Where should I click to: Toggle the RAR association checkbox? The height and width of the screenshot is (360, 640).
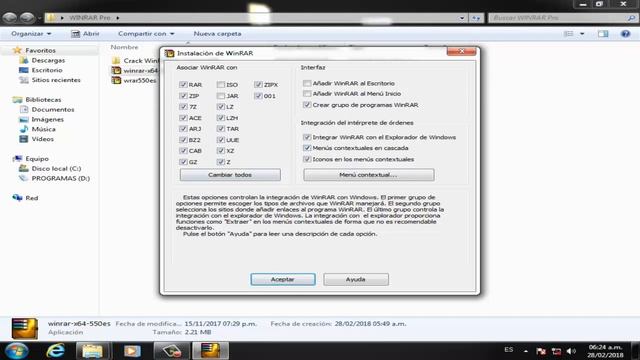(x=183, y=84)
